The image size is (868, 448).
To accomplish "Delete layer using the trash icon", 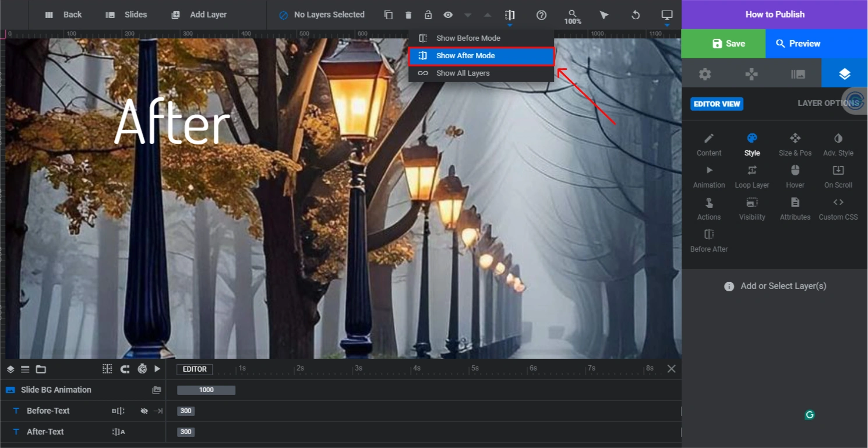I will pos(408,15).
